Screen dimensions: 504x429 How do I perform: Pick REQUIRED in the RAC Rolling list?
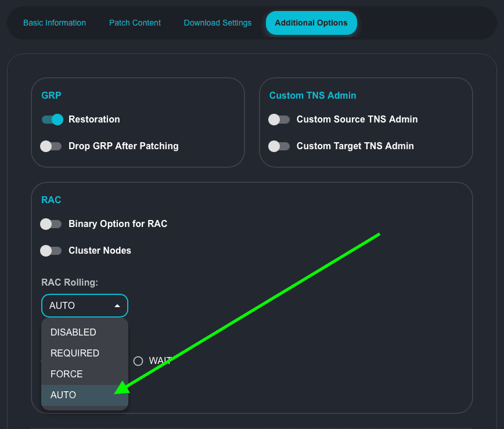tap(75, 354)
